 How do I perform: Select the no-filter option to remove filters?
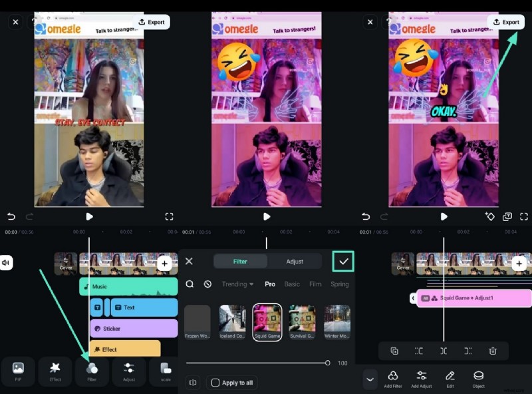[208, 284]
